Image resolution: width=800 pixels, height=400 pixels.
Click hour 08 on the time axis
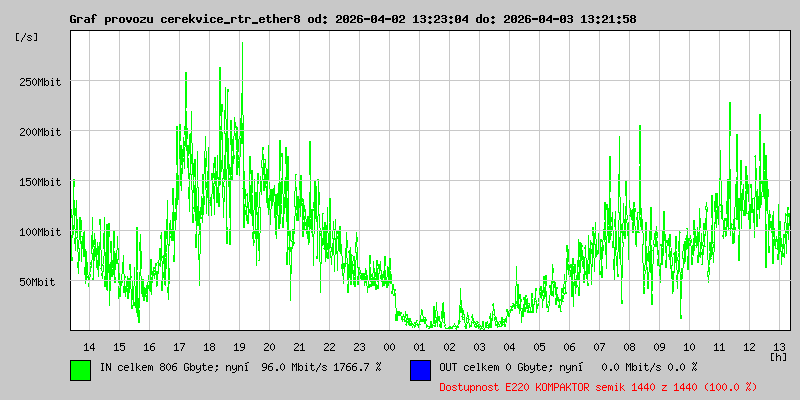[629, 346]
